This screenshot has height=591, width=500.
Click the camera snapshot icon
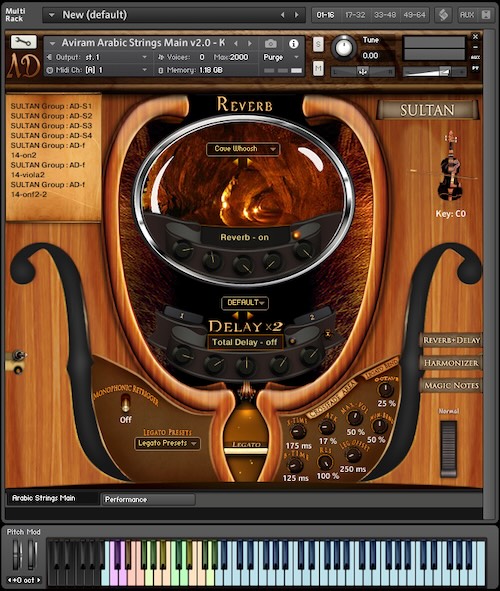click(270, 44)
